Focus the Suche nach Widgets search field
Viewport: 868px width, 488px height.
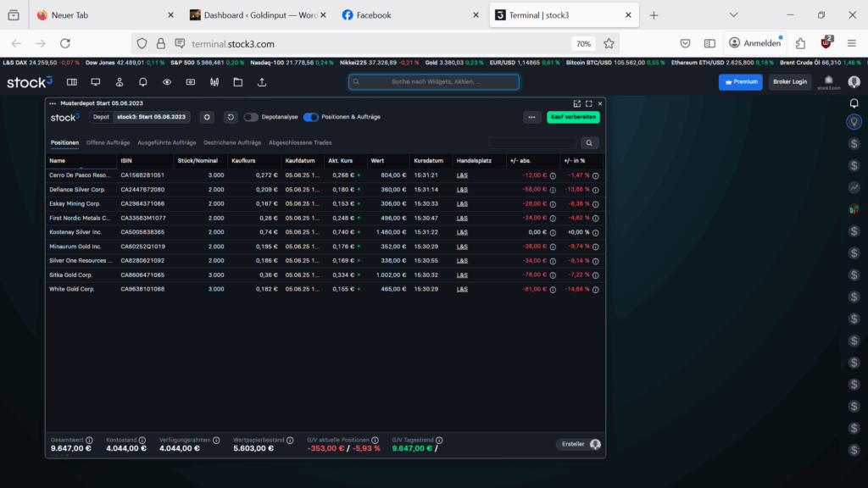[x=434, y=82]
